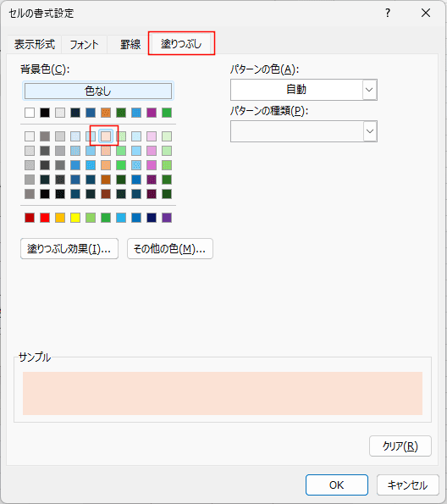Switch to the 表示形式 tab
Viewport: 447px width, 504px height.
coord(35,44)
